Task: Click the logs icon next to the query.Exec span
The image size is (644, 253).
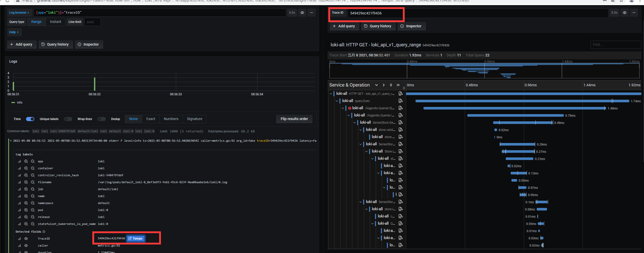Action: [x=401, y=101]
